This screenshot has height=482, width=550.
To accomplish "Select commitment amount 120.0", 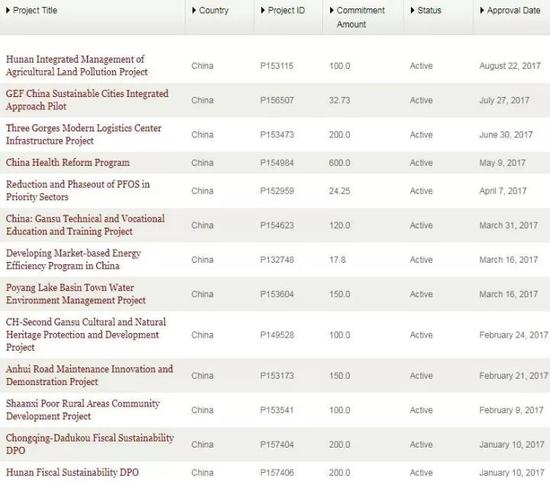I will coord(339,225).
